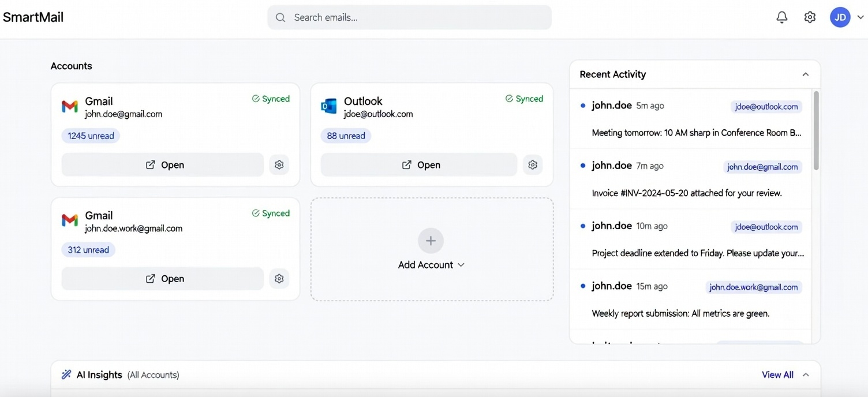Click View All in AI Insights
The image size is (868, 397).
click(777, 375)
